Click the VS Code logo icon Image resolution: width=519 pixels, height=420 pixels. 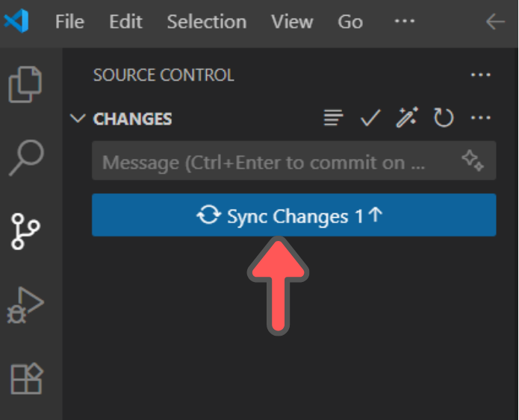pos(16,21)
